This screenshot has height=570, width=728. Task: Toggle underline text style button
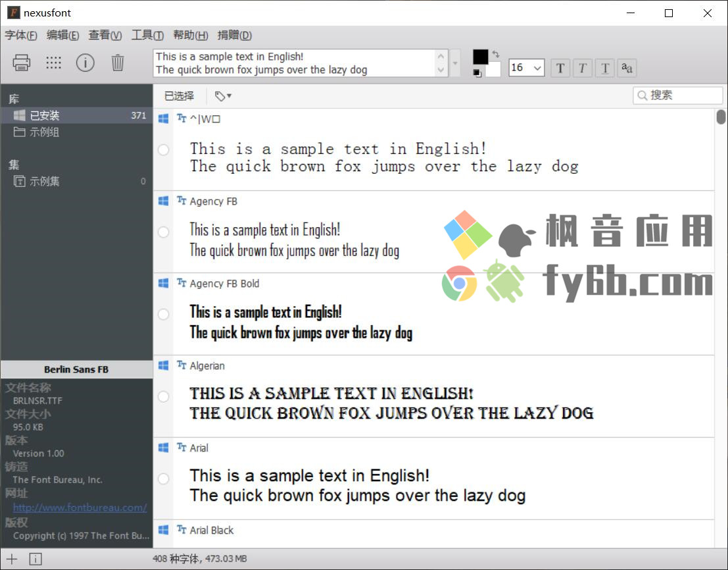click(x=604, y=68)
